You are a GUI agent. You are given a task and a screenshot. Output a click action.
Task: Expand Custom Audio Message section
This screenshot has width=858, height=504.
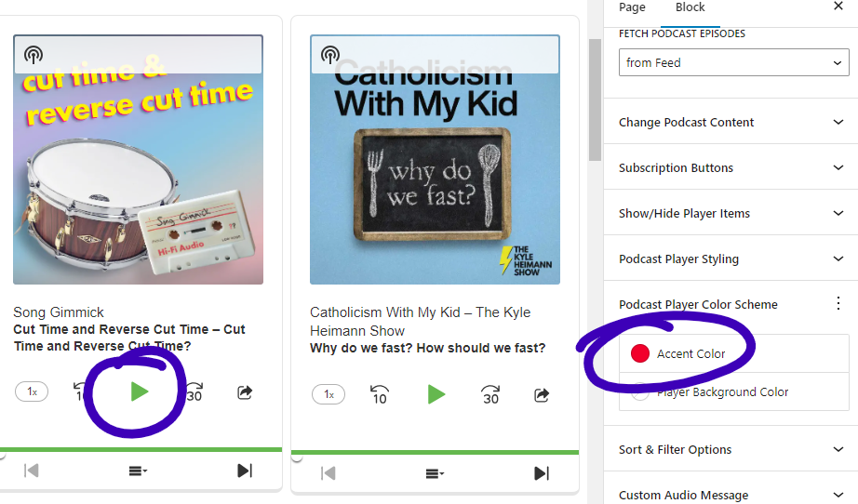point(731,495)
